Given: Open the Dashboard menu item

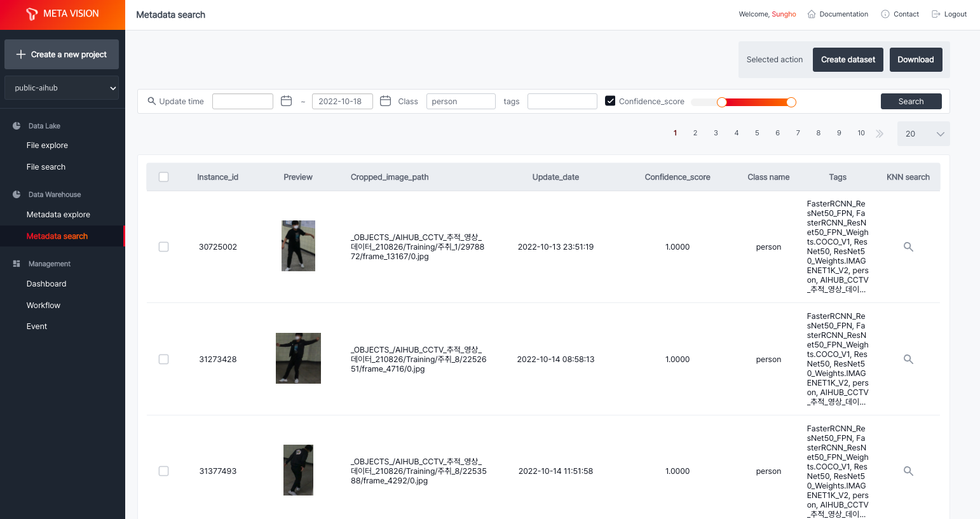Looking at the screenshot, I should click(x=46, y=284).
